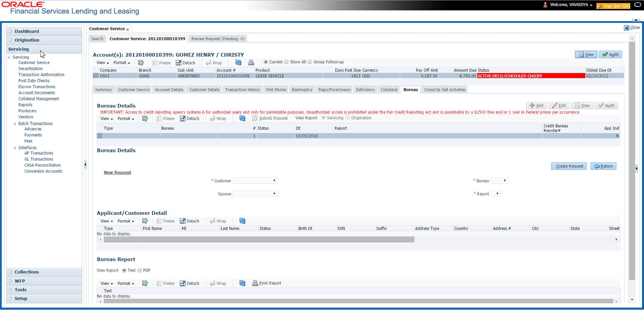Click the refresh icon in the account toolbar
This screenshot has width=644, height=310.
pyautogui.click(x=238, y=62)
